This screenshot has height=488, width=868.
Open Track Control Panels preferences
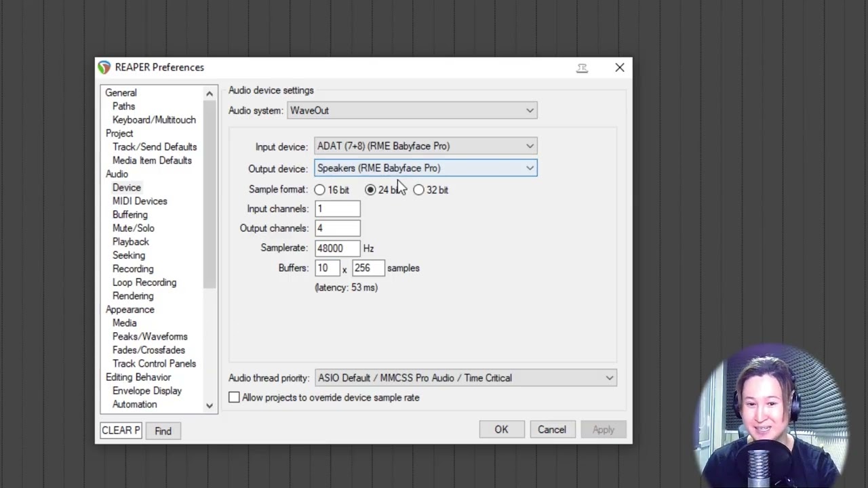coord(154,364)
